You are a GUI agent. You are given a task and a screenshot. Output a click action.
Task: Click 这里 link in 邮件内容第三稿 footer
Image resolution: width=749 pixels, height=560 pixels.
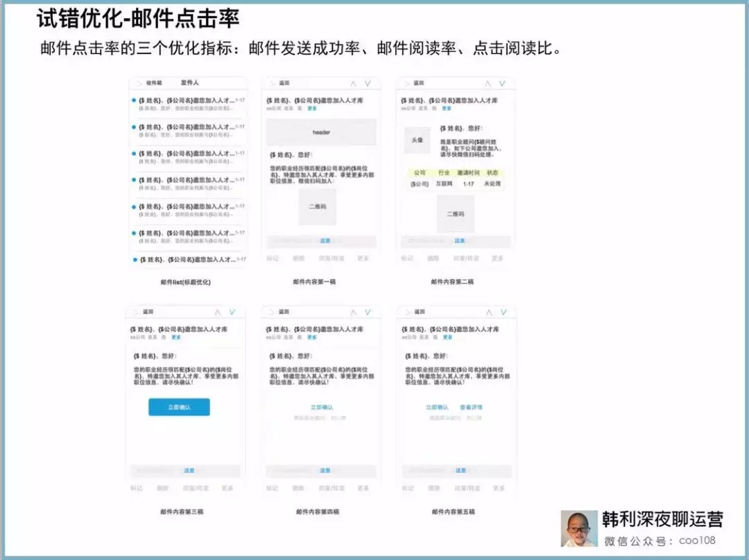189,471
